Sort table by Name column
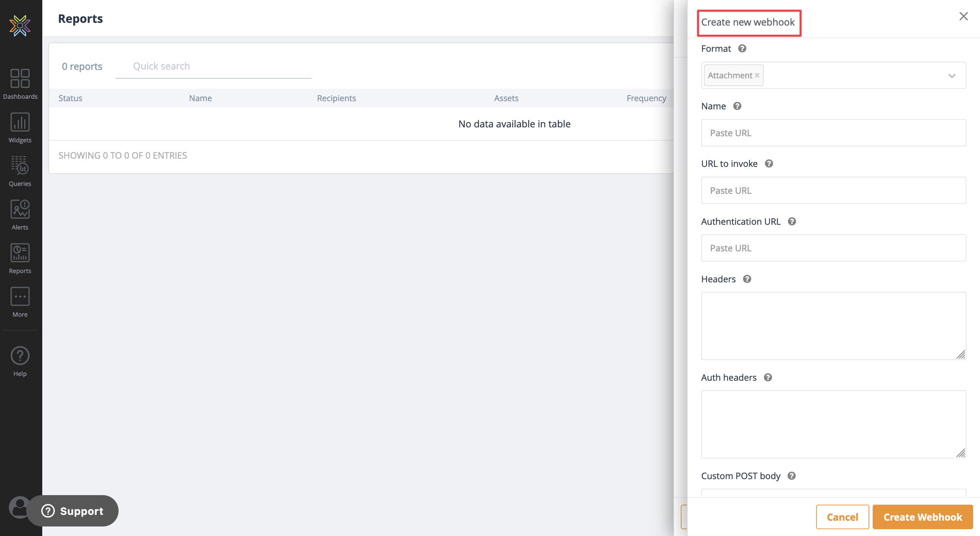The image size is (980, 536). pos(200,98)
